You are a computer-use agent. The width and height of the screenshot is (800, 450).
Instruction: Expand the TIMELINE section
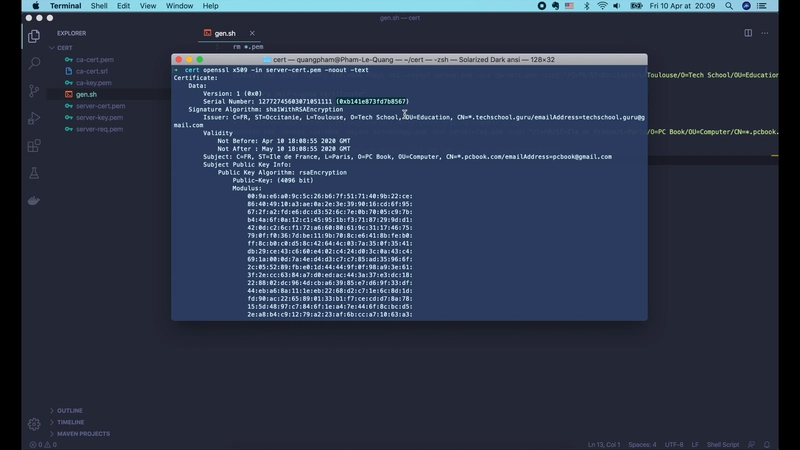pos(71,422)
